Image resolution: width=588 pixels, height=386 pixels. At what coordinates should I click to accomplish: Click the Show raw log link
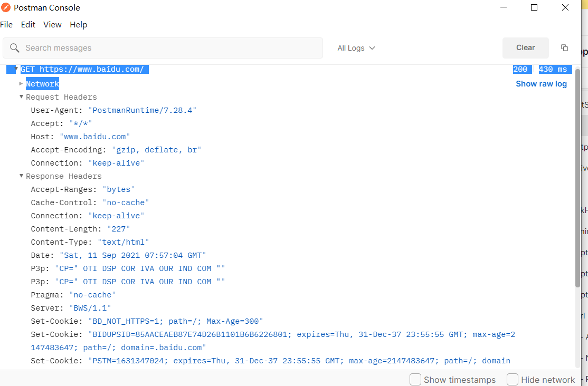(541, 84)
